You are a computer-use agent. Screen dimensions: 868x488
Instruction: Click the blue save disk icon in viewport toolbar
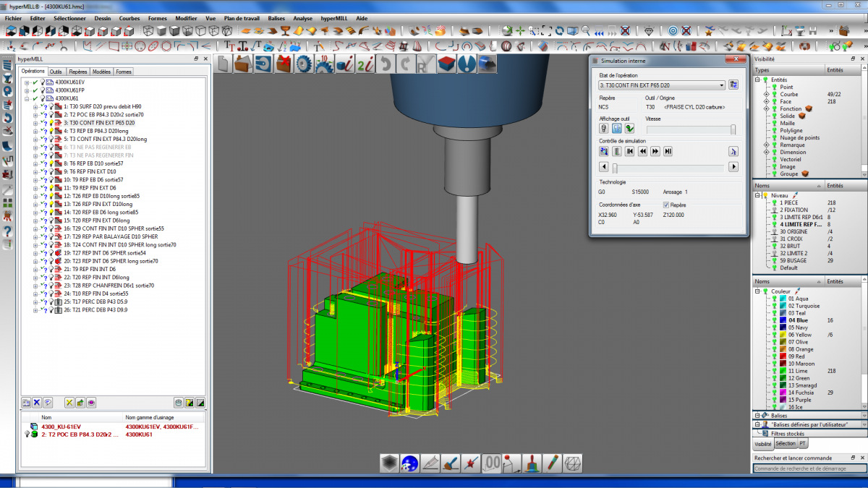263,64
